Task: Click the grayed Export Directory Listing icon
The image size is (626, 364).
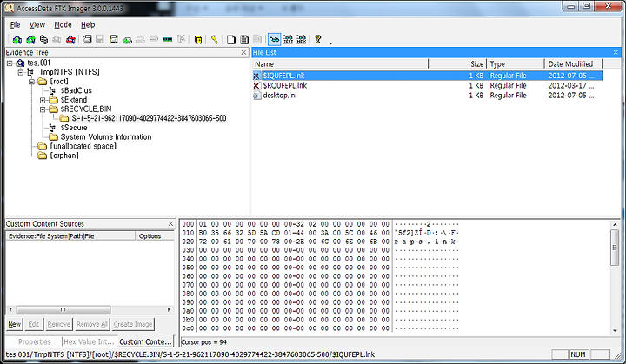Action: [257, 39]
